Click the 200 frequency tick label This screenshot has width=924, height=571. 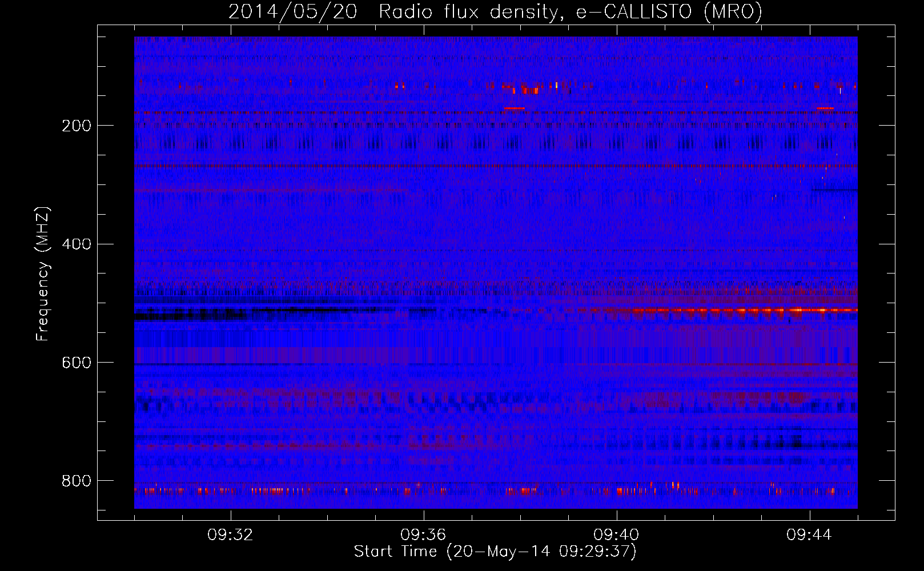point(77,126)
